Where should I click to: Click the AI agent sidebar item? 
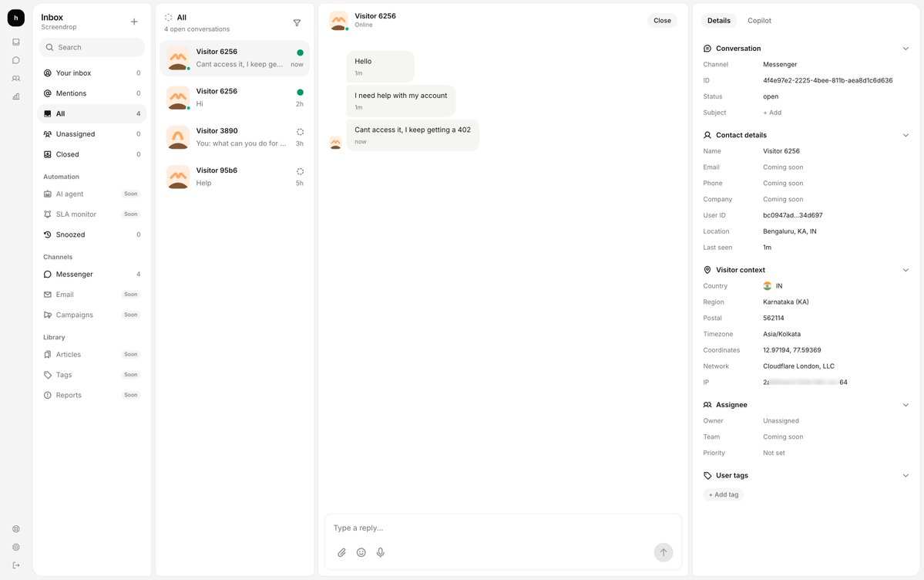pos(92,194)
